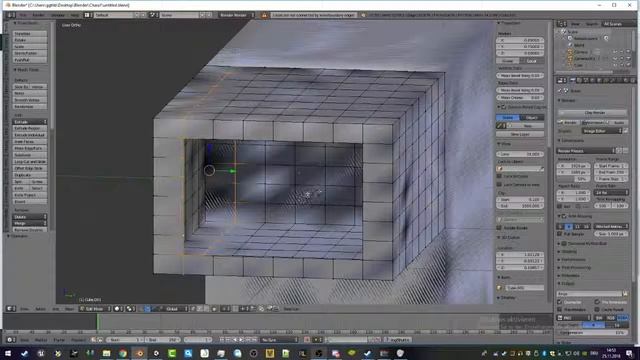
Task: Click the Lens value slider
Action: pyautogui.click(x=520, y=154)
